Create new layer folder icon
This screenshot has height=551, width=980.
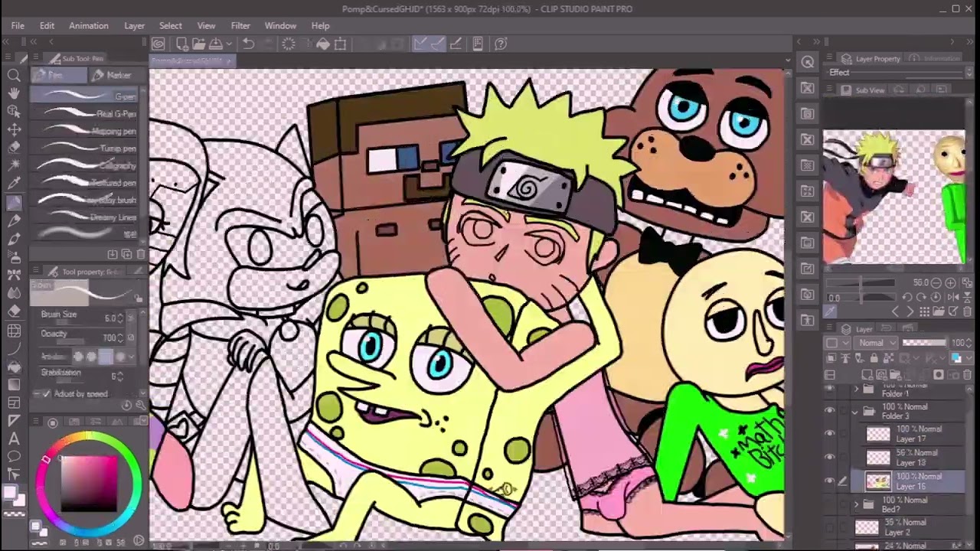[894, 375]
